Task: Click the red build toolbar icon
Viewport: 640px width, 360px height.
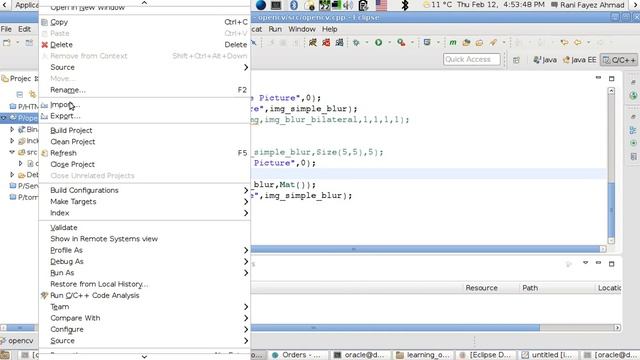Action: pyautogui.click(x=326, y=42)
